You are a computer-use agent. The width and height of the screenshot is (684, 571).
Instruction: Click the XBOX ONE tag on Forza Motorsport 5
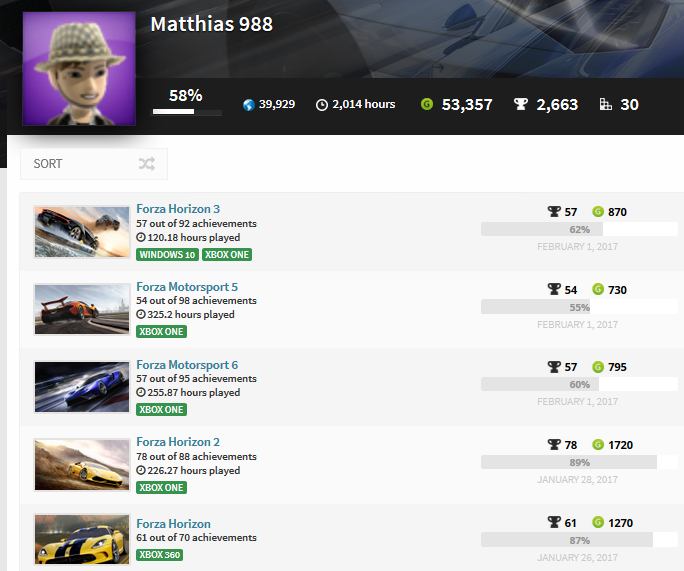[x=161, y=332]
